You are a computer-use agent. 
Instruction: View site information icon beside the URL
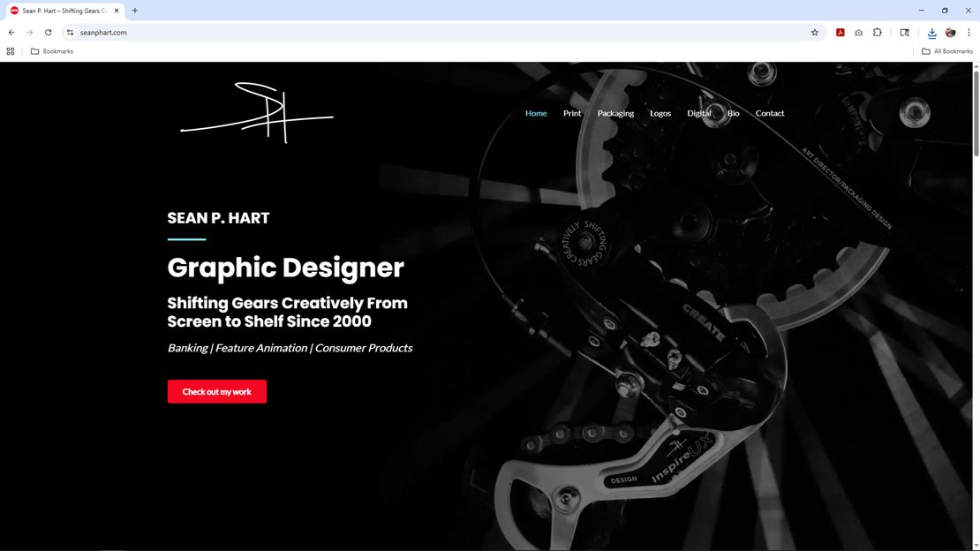tap(71, 33)
